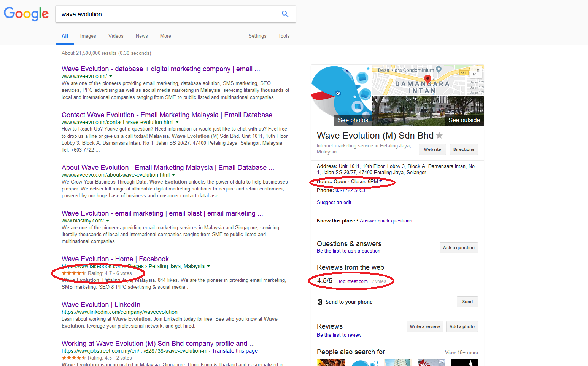588x366 pixels.
Task: Open the JobStreet.com review link
Action: point(353,281)
